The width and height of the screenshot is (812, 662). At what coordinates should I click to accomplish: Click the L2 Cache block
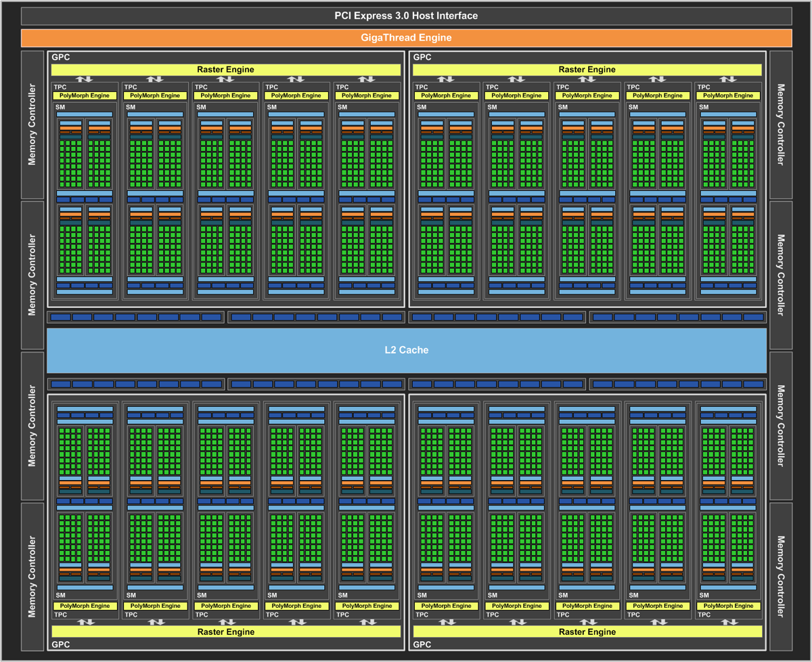pyautogui.click(x=406, y=350)
